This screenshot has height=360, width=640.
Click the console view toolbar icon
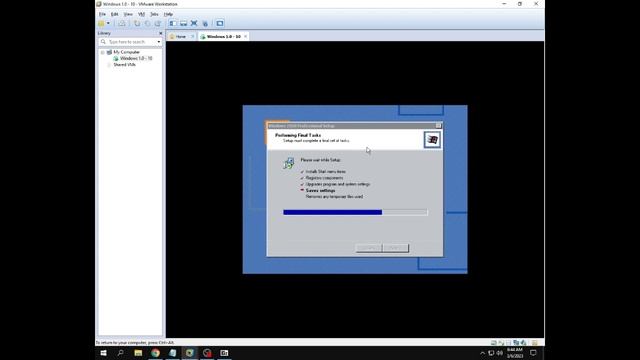tap(220, 23)
